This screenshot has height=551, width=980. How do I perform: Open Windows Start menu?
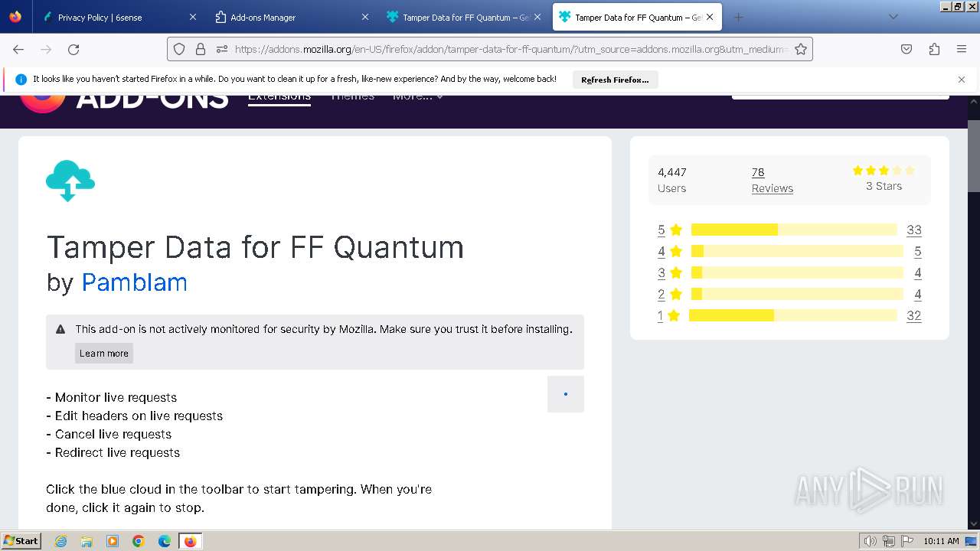pyautogui.click(x=21, y=540)
